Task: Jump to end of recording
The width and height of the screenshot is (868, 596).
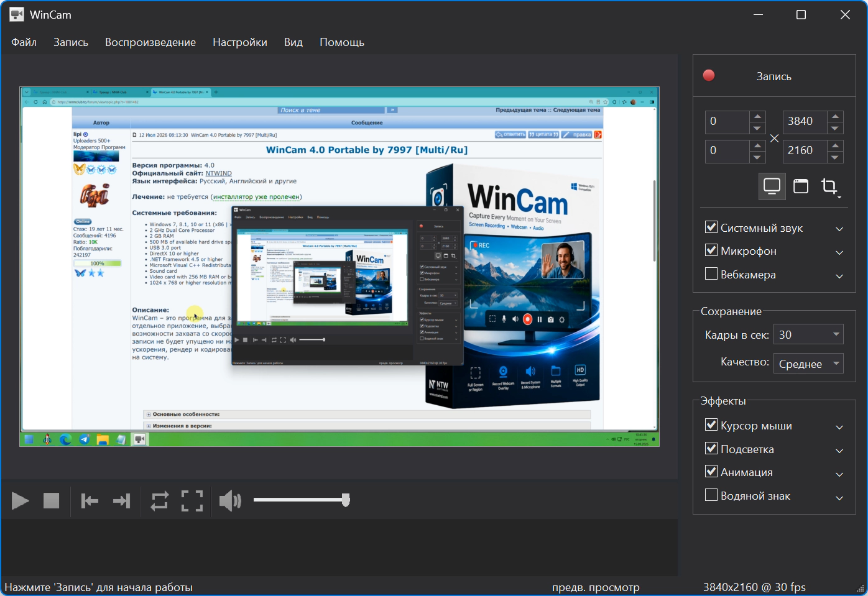Action: click(122, 501)
